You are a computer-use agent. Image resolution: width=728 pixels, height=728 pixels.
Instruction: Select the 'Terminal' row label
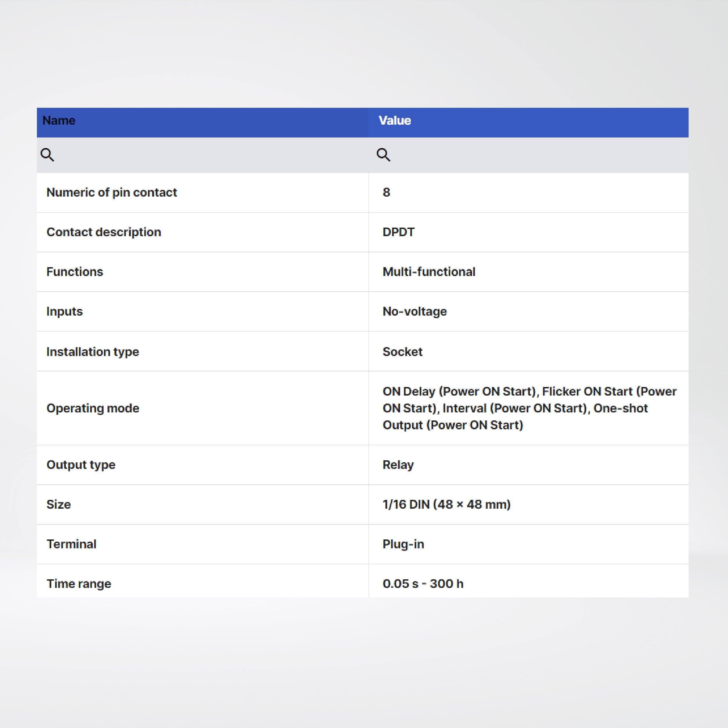72,544
